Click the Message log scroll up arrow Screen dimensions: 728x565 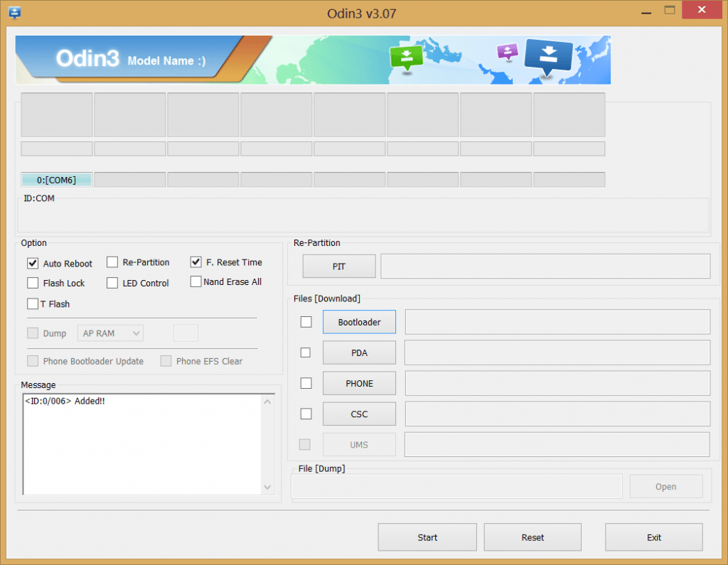click(267, 402)
